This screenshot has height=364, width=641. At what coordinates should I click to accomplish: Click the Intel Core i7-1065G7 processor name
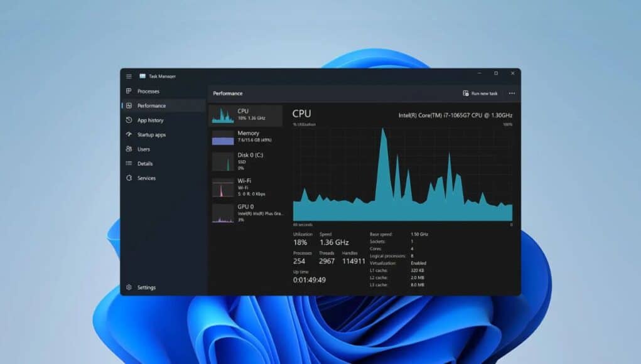pos(455,115)
